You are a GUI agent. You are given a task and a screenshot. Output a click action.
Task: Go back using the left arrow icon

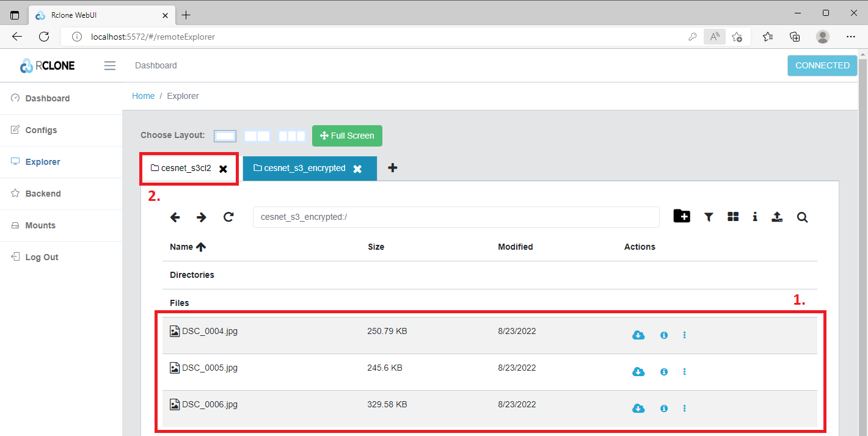pos(175,217)
